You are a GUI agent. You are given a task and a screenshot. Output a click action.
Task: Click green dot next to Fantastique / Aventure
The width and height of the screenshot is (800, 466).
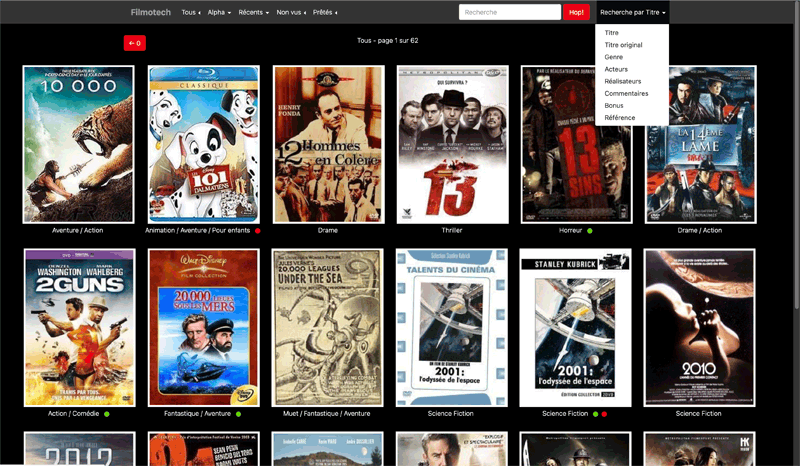pyautogui.click(x=238, y=414)
